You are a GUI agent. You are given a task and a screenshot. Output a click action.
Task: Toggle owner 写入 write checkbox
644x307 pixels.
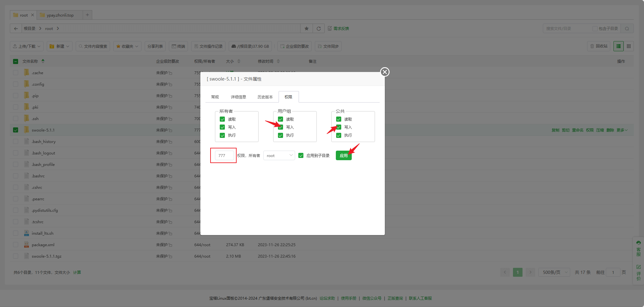222,127
